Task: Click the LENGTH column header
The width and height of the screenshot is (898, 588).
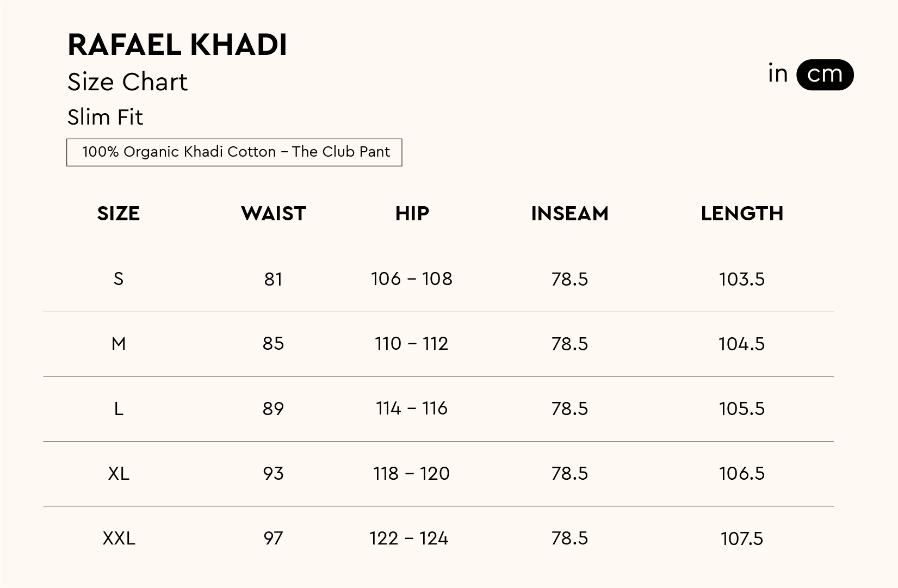Action: point(742,214)
